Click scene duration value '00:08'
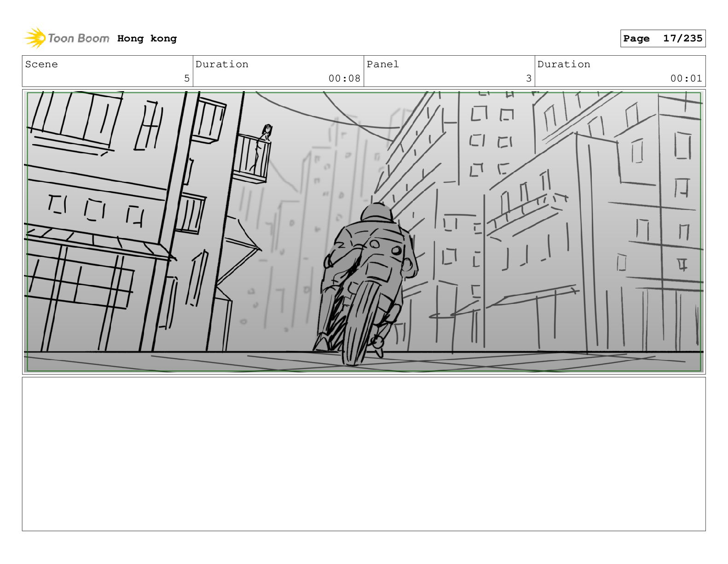 coord(344,78)
